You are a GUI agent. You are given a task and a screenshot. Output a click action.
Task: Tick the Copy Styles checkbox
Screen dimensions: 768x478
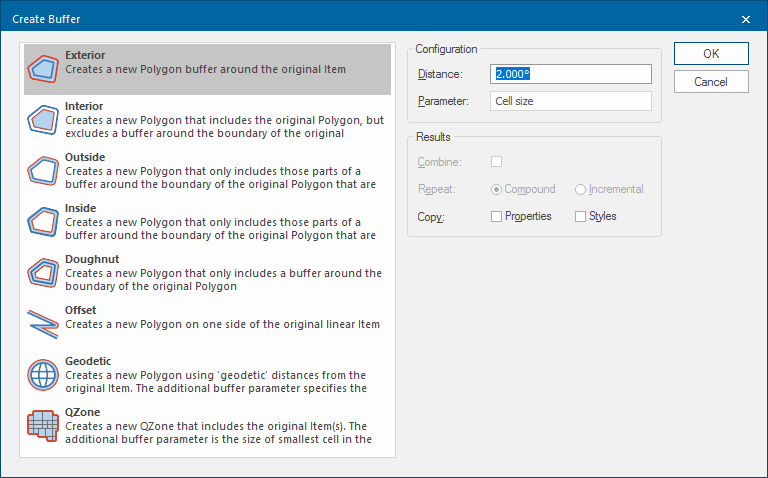point(580,216)
